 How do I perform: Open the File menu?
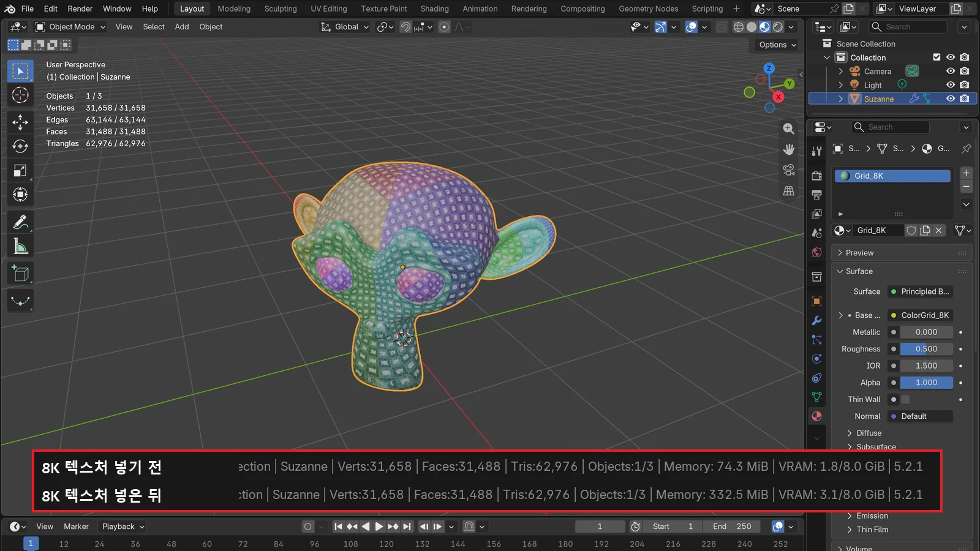tap(28, 9)
